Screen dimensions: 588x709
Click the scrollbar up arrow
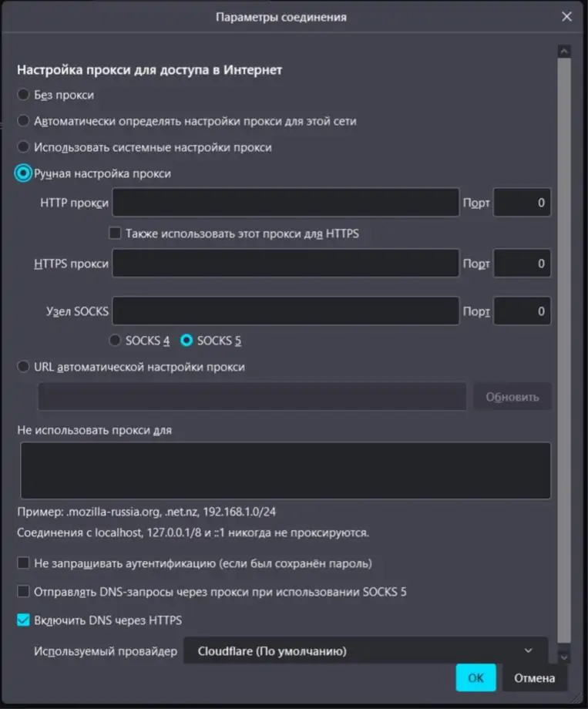[x=563, y=51]
